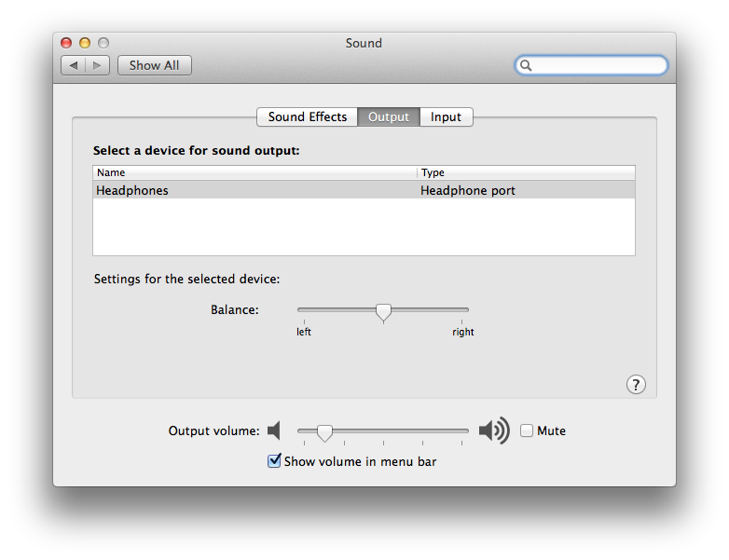Click the forward navigation arrow
The width and height of the screenshot is (729, 560).
pyautogui.click(x=97, y=65)
